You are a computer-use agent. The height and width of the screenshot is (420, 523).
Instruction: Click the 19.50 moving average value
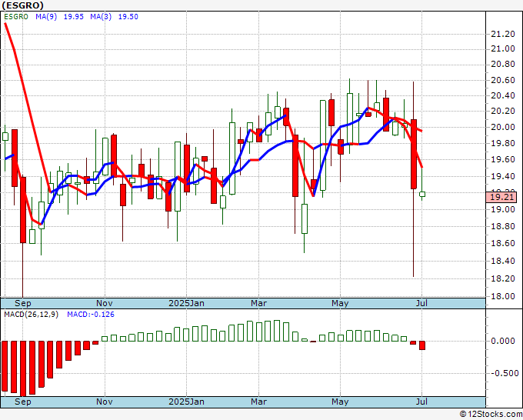[x=128, y=17]
